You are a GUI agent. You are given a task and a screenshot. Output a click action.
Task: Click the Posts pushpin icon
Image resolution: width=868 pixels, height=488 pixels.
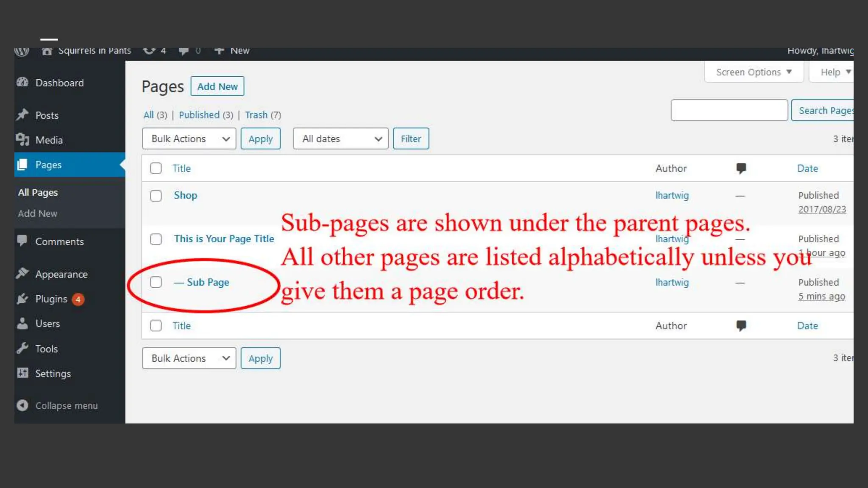pos(22,115)
